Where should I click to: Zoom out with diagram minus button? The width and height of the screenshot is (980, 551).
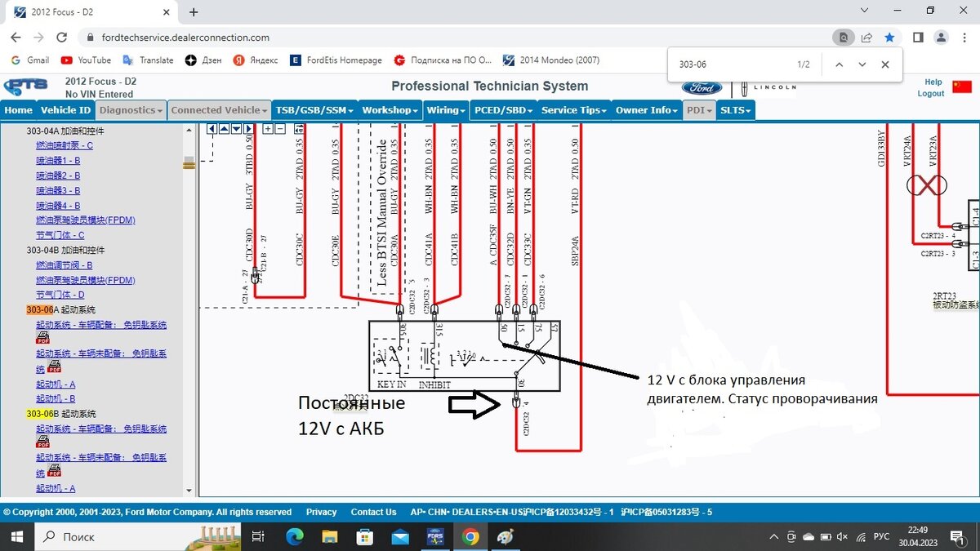coord(279,129)
